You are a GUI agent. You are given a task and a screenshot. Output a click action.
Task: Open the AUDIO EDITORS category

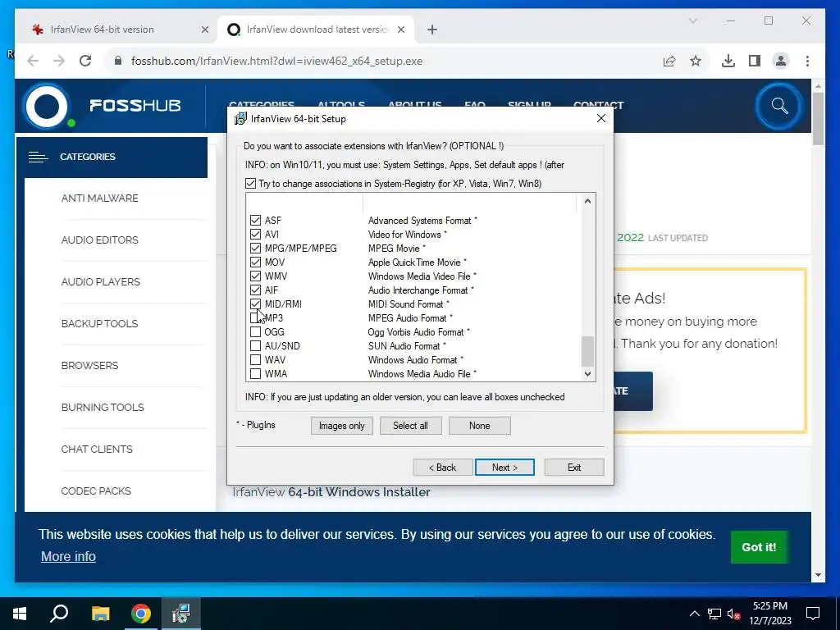[99, 240]
